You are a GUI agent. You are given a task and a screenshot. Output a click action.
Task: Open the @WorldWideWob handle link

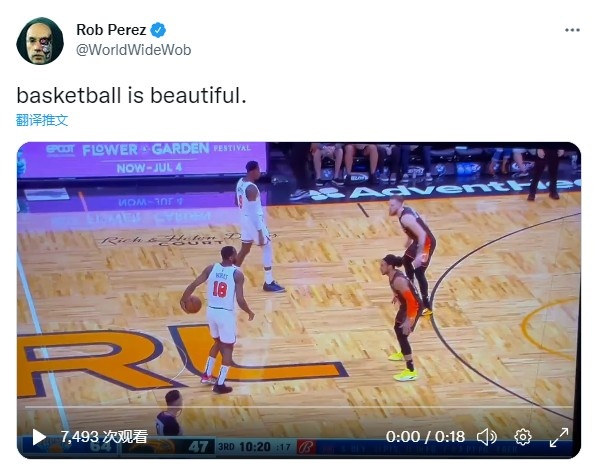pyautogui.click(x=134, y=50)
